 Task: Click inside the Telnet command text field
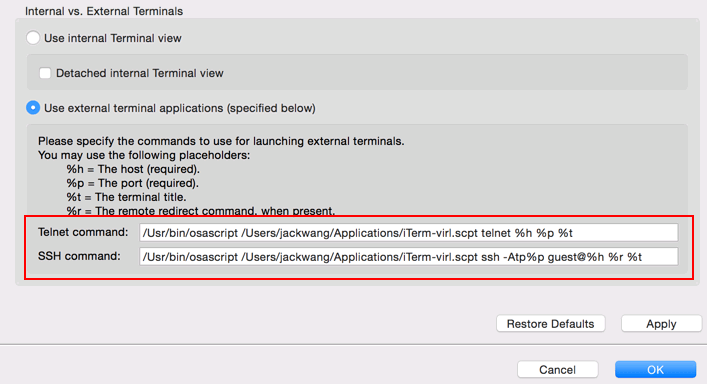point(409,233)
